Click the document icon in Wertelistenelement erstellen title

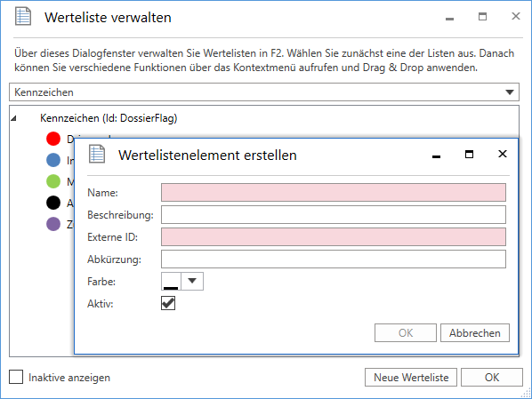[97, 154]
